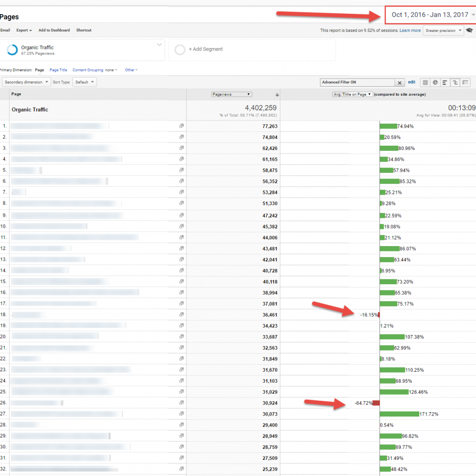Click the -64.72% red comparison bar

[376, 403]
